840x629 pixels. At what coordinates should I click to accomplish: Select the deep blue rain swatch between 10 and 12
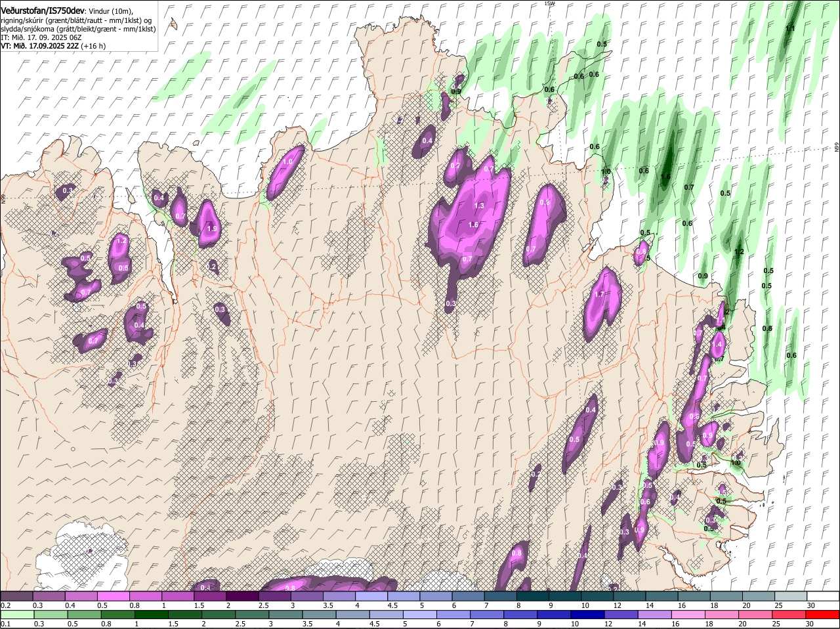[x=589, y=615]
